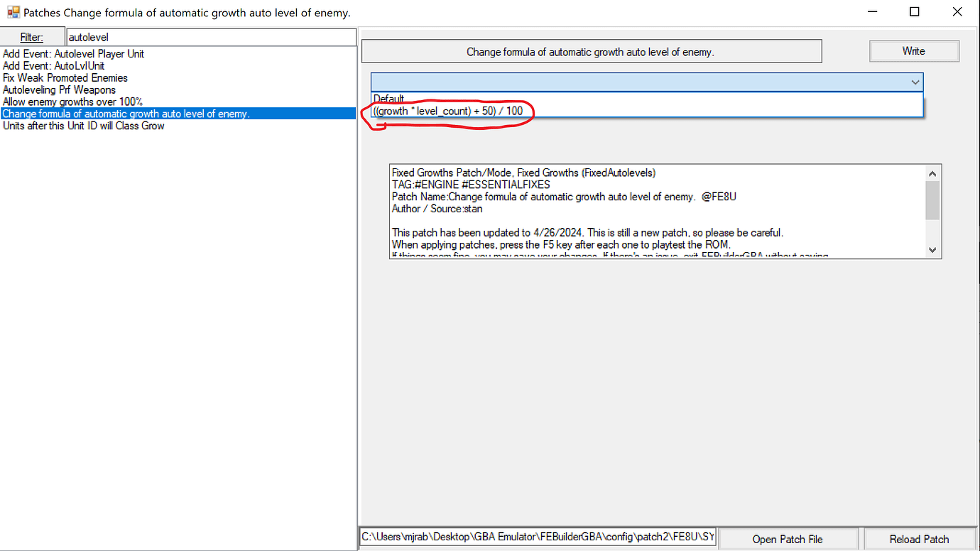Expand the formula combo box arrow

pyautogui.click(x=915, y=82)
